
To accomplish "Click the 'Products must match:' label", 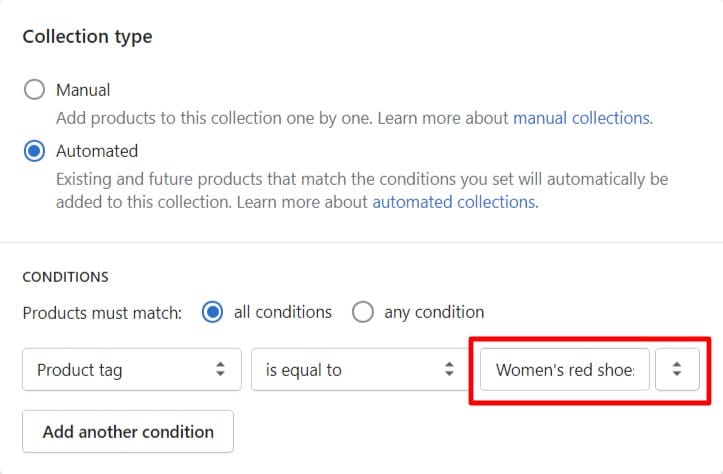I will (x=102, y=312).
